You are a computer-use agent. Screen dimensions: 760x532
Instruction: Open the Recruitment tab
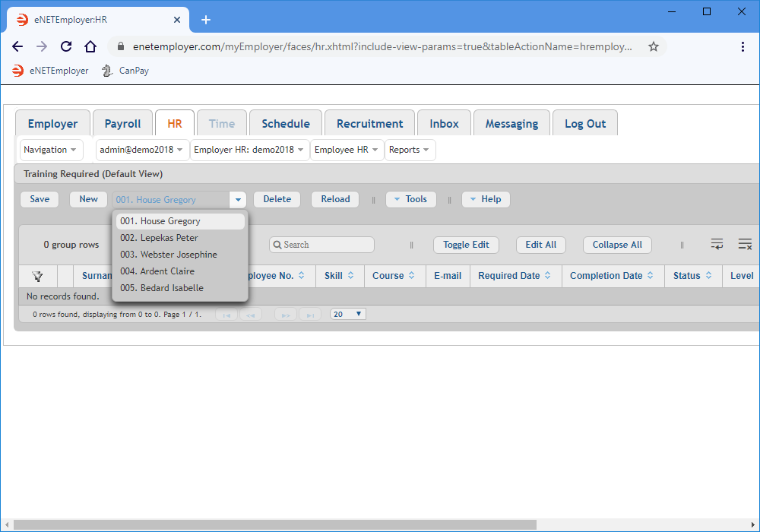click(370, 124)
